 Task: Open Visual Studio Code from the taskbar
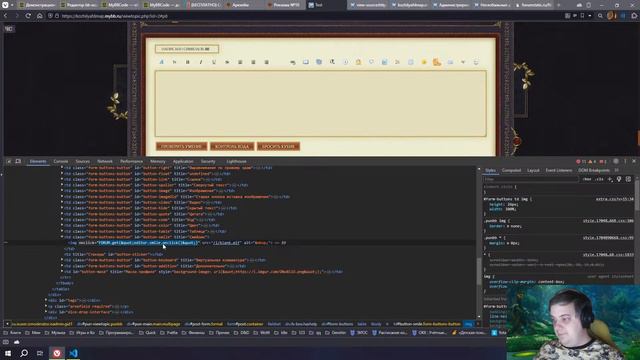pyautogui.click(x=73, y=353)
